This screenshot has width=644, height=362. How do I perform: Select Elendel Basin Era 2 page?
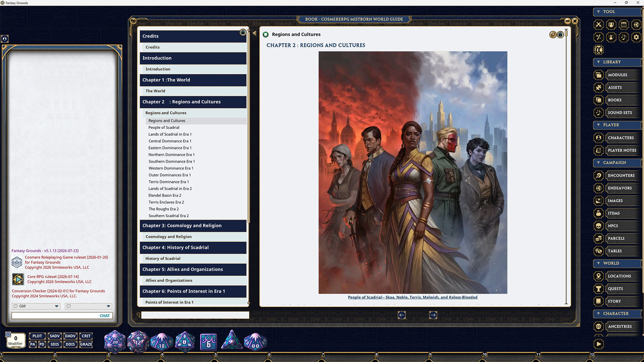click(165, 195)
